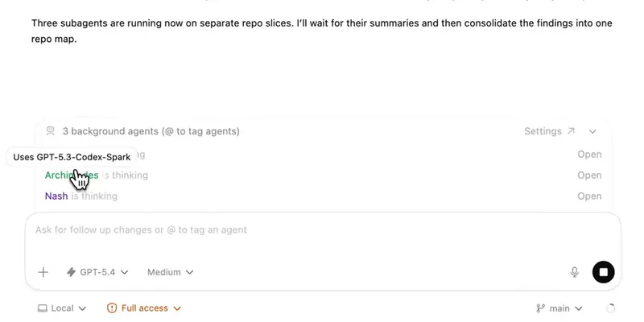The height and width of the screenshot is (322, 644).
Task: Click the follow-up changes input field
Action: coord(322,230)
